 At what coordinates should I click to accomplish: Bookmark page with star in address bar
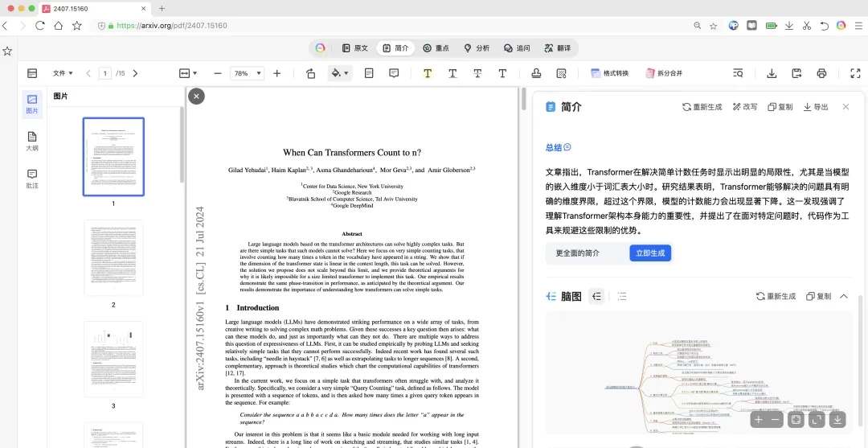coord(714,26)
